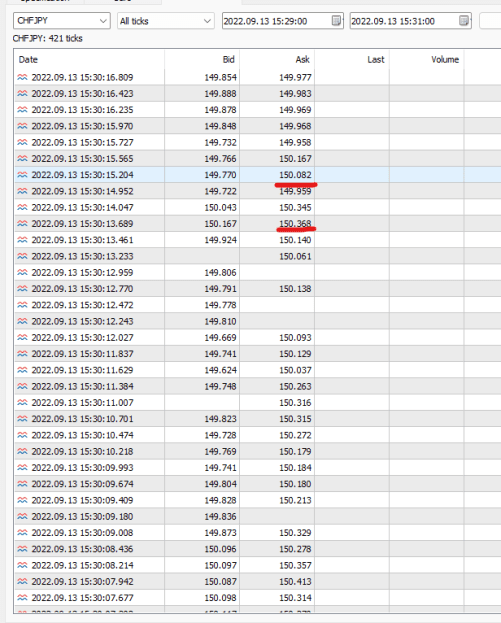This screenshot has width=501, height=623.
Task: Select the row with Bid 150.043
Action: 257,207
